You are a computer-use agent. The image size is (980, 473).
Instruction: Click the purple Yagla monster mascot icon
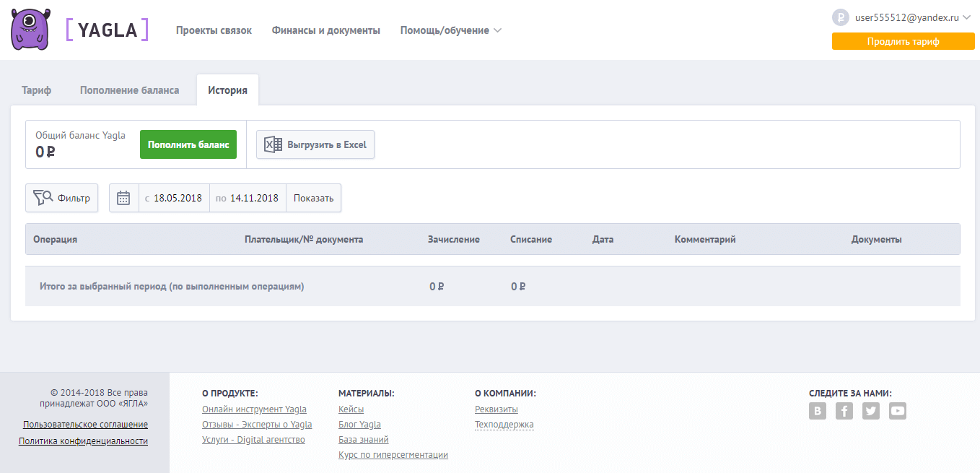(31, 30)
